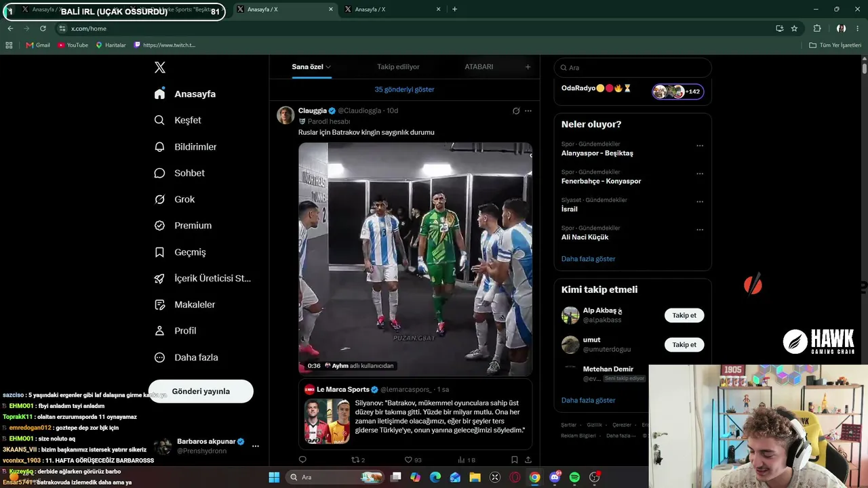Image resolution: width=868 pixels, height=488 pixels.
Task: Open the quoted Le Marca Sports post
Action: [415, 414]
